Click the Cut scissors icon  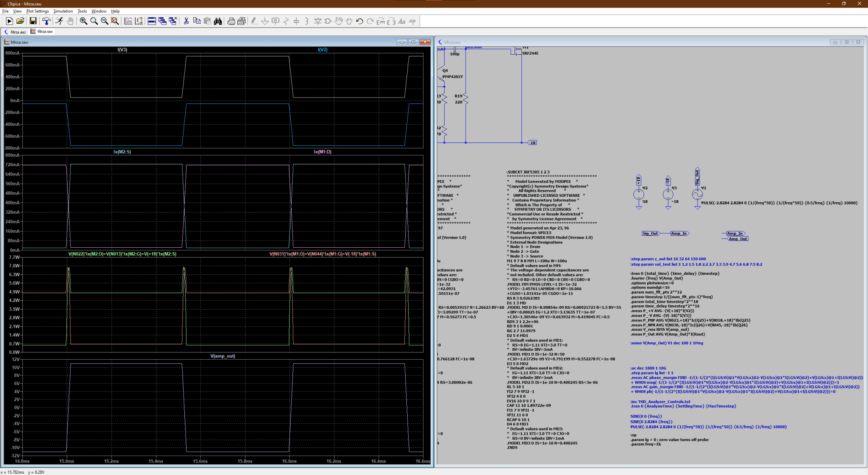click(186, 21)
